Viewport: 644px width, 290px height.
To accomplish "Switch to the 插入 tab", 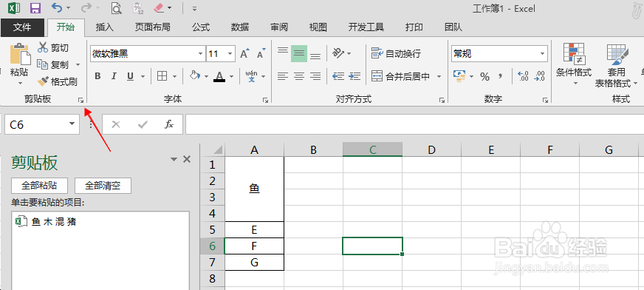I will (104, 27).
